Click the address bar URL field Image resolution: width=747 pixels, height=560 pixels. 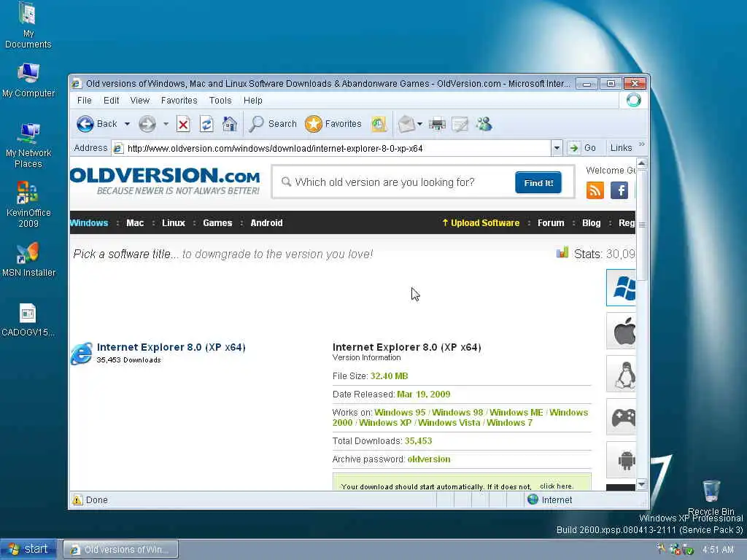tap(332, 148)
